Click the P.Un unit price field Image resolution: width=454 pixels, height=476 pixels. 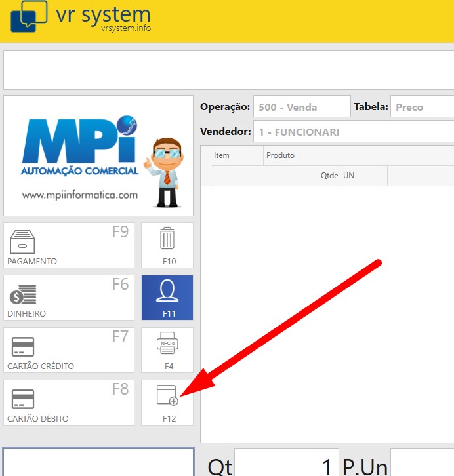tap(422, 464)
